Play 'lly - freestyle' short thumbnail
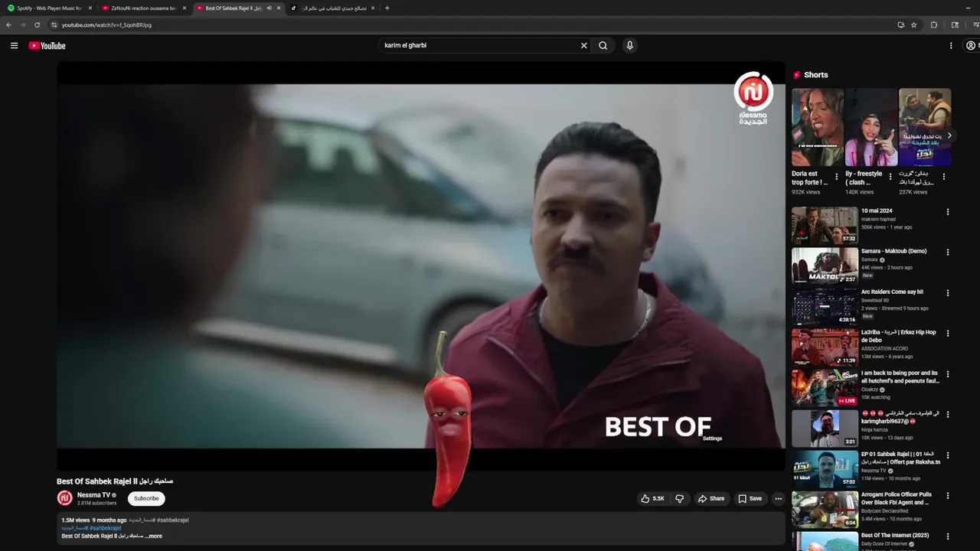This screenshot has height=551, width=980. coord(871,127)
